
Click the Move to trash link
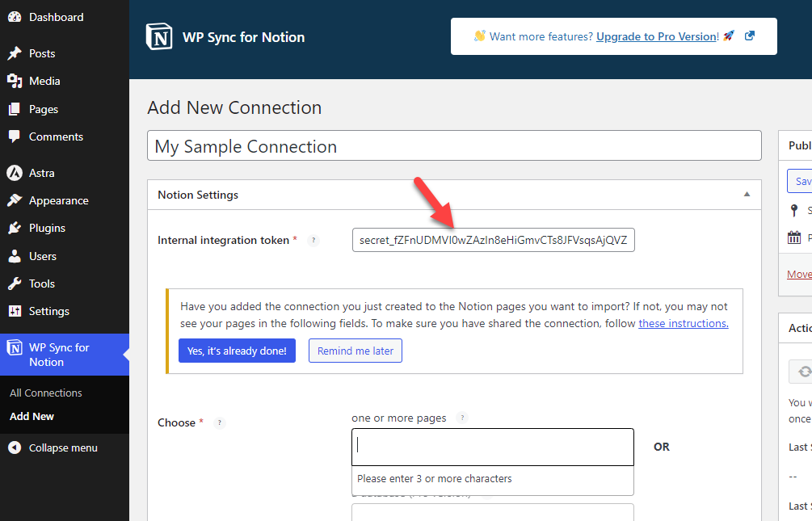(x=800, y=274)
